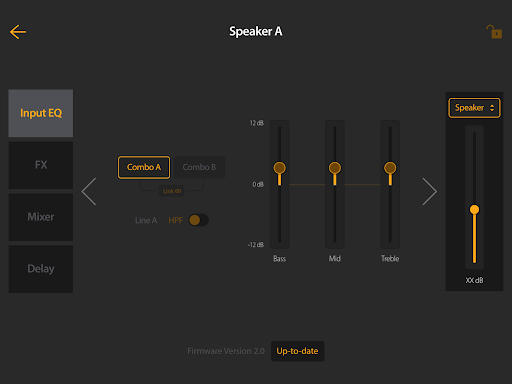Select Combo B input
This screenshot has width=512, height=384.
pos(199,167)
